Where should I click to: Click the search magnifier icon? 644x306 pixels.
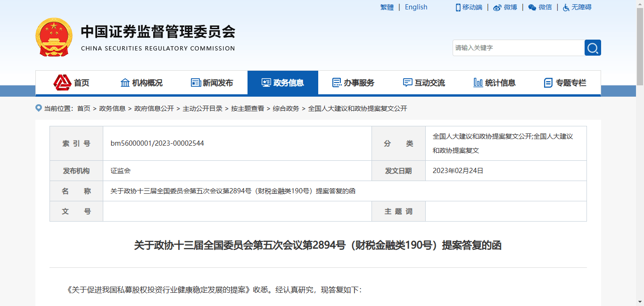pos(592,48)
